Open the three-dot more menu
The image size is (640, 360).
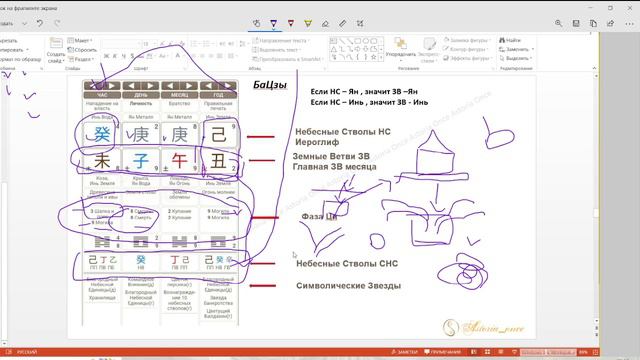(x=629, y=24)
